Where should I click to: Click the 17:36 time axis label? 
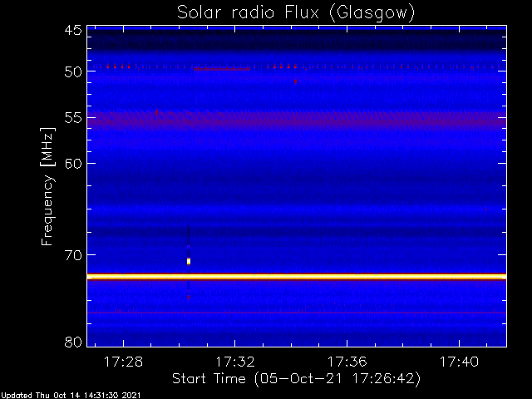(x=347, y=362)
